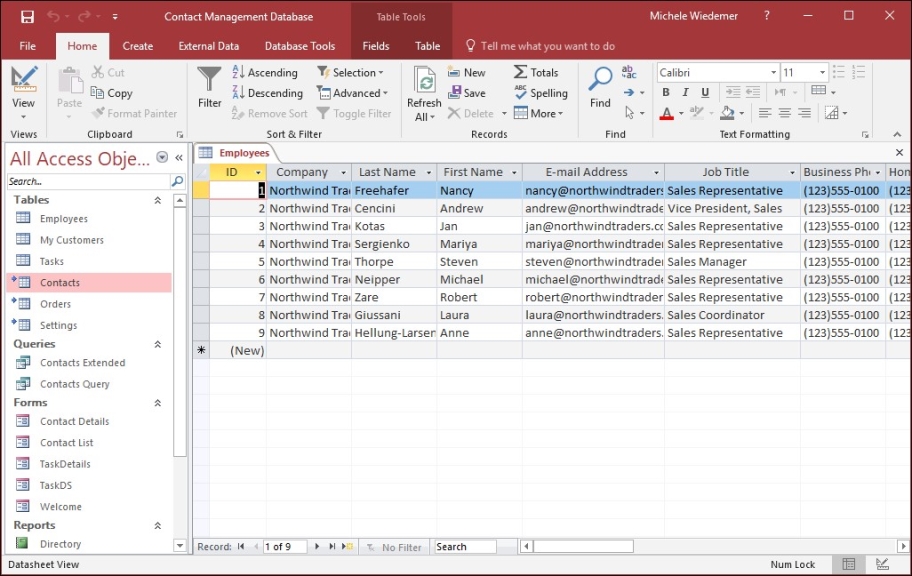Collapse the navigation pane with shutter button
Screen dimensions: 912x576
tap(179, 158)
